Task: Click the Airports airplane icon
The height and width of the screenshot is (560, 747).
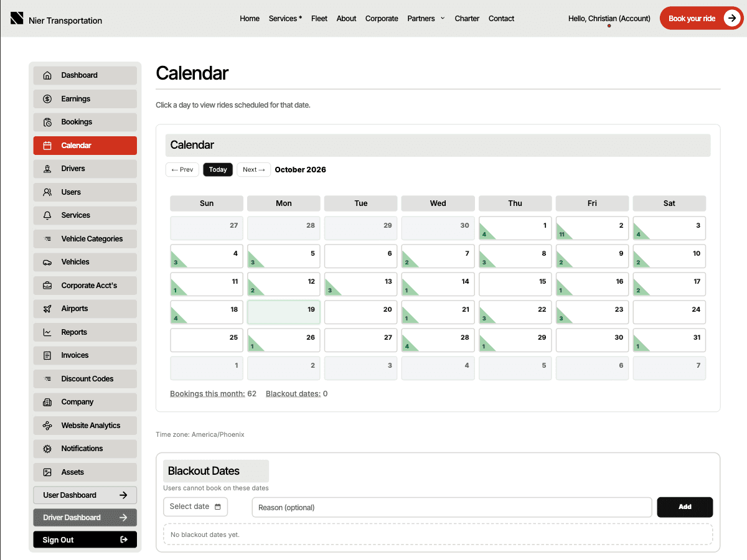Action: click(47, 309)
